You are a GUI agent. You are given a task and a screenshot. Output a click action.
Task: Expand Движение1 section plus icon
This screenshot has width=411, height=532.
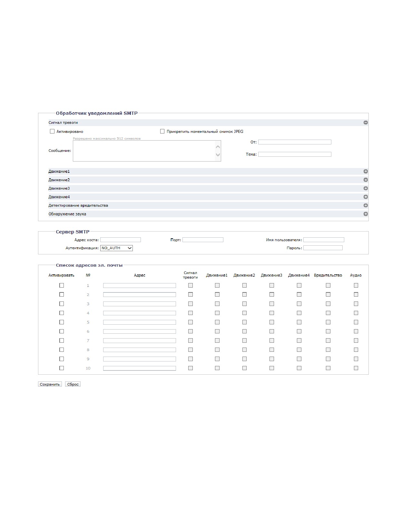pyautogui.click(x=366, y=172)
